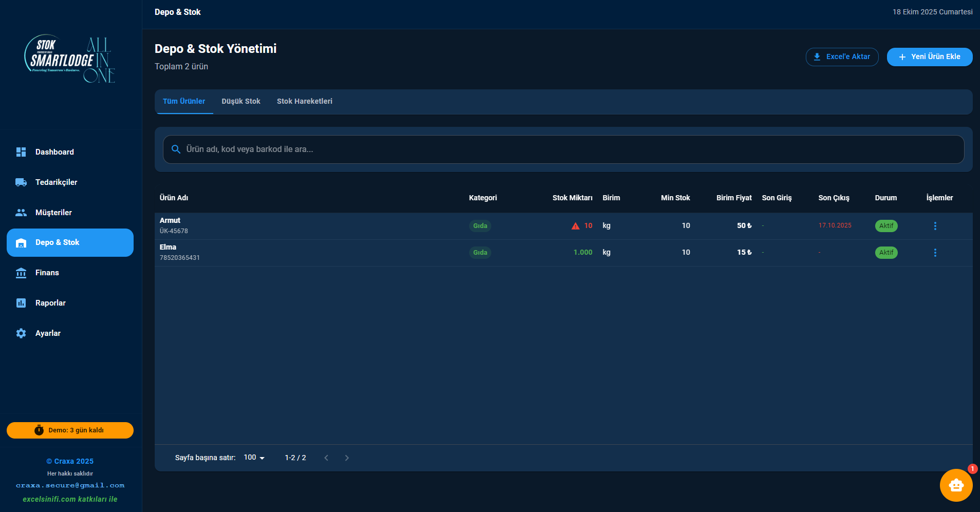Viewport: 980px width, 512px height.
Task: Click the Ayarlar gear icon
Action: pyautogui.click(x=21, y=333)
